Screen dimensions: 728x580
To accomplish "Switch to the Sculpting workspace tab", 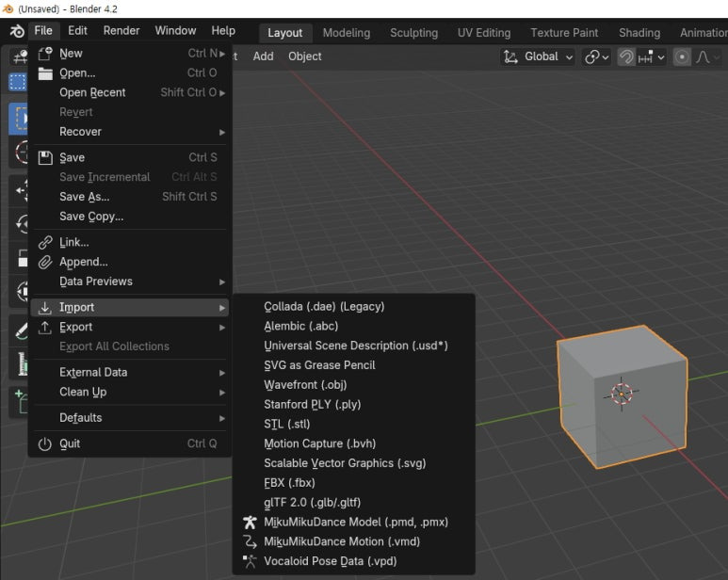I will (x=414, y=33).
